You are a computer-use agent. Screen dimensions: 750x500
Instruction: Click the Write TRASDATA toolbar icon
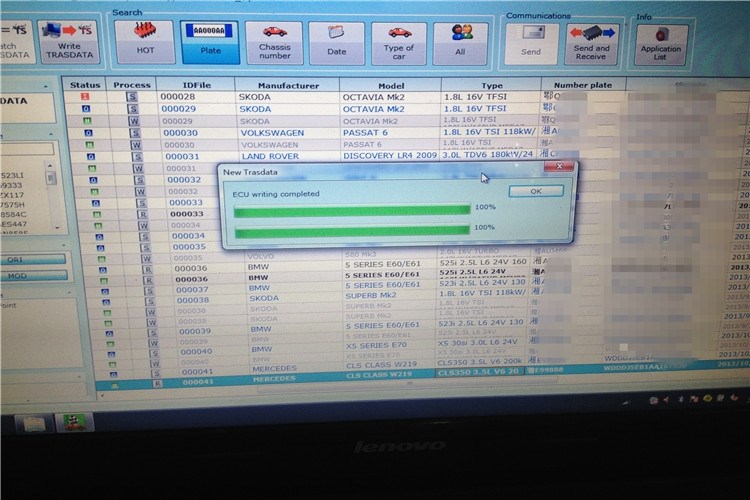tap(69, 42)
